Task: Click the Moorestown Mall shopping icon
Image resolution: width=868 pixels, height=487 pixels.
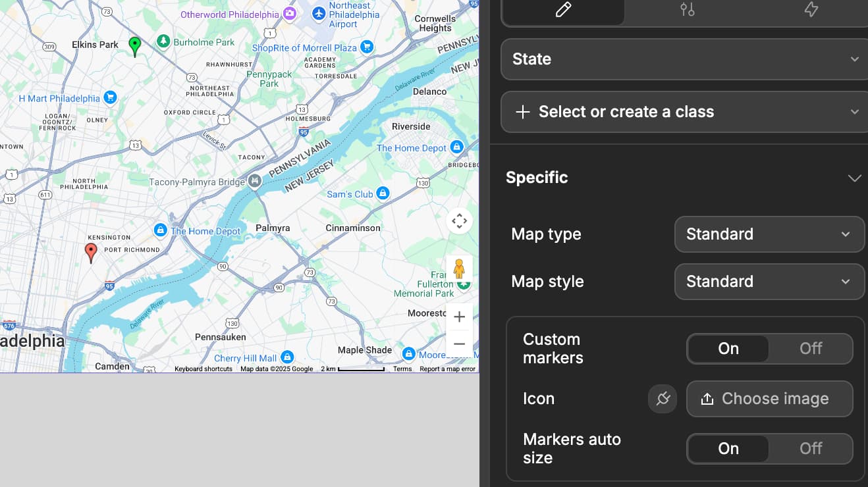Action: point(408,354)
